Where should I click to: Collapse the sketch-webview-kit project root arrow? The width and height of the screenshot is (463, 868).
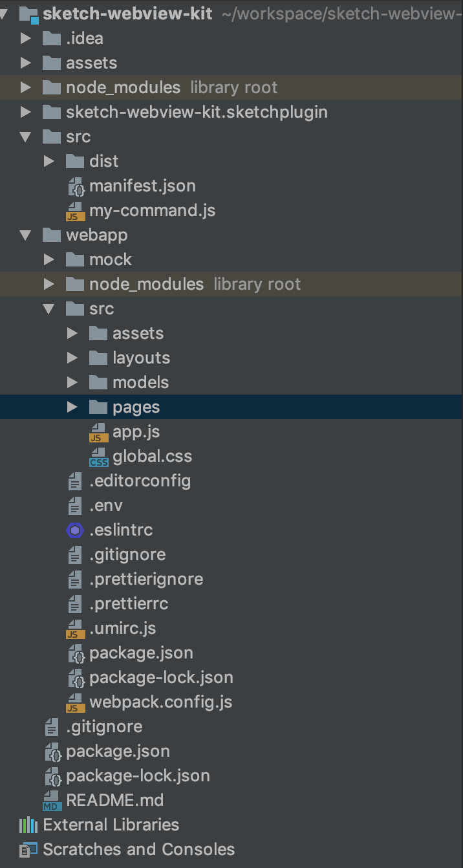pyautogui.click(x=5, y=14)
